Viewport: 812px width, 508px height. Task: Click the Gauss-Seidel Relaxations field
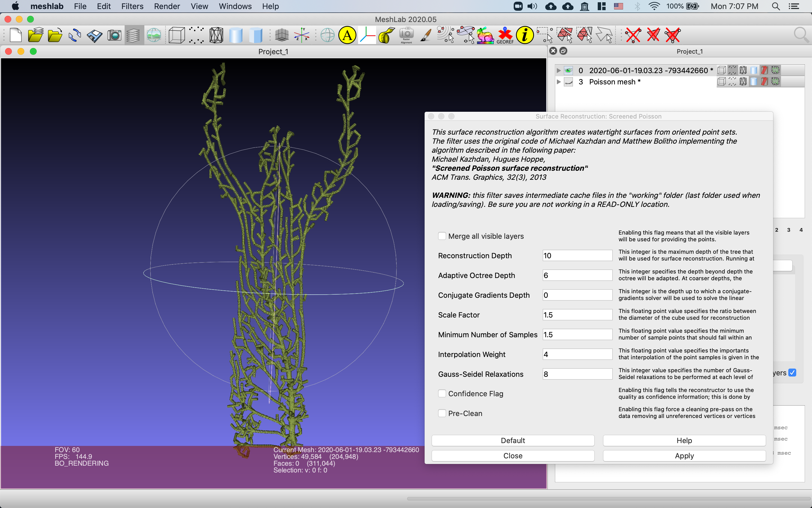tap(577, 374)
